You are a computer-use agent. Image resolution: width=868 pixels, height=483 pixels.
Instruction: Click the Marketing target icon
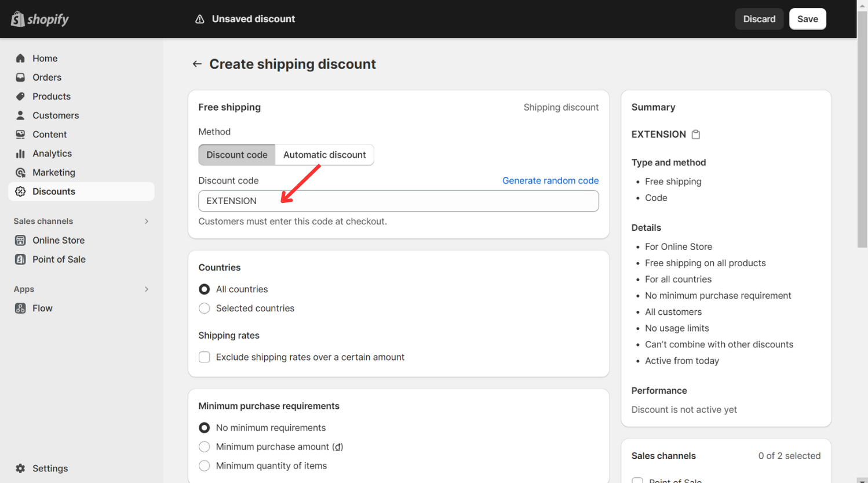click(20, 172)
